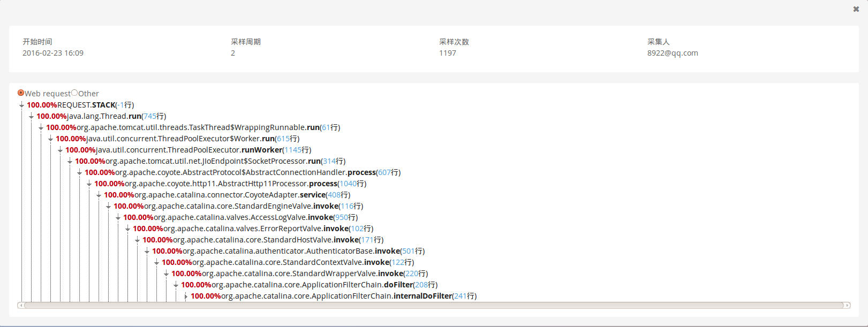
Task: Expand the ApplicationFilterChain.internalDoFilter node
Action: click(x=185, y=296)
